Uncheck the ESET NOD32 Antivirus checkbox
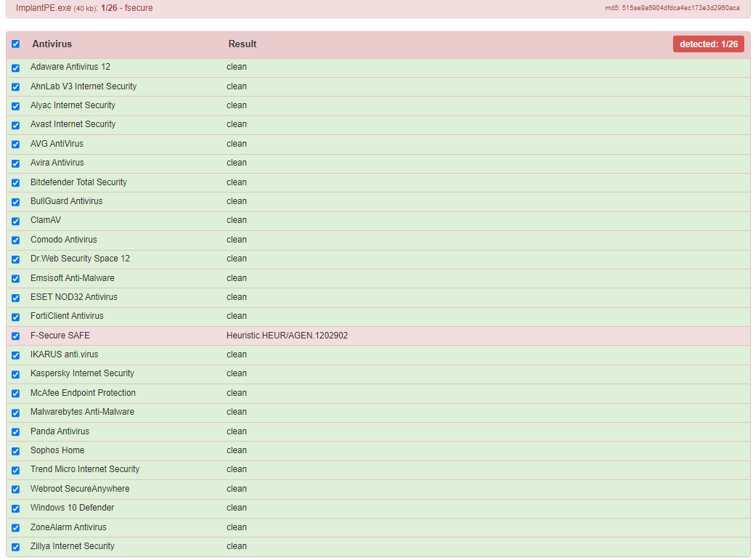Viewport: 753px width, 560px height. point(16,298)
